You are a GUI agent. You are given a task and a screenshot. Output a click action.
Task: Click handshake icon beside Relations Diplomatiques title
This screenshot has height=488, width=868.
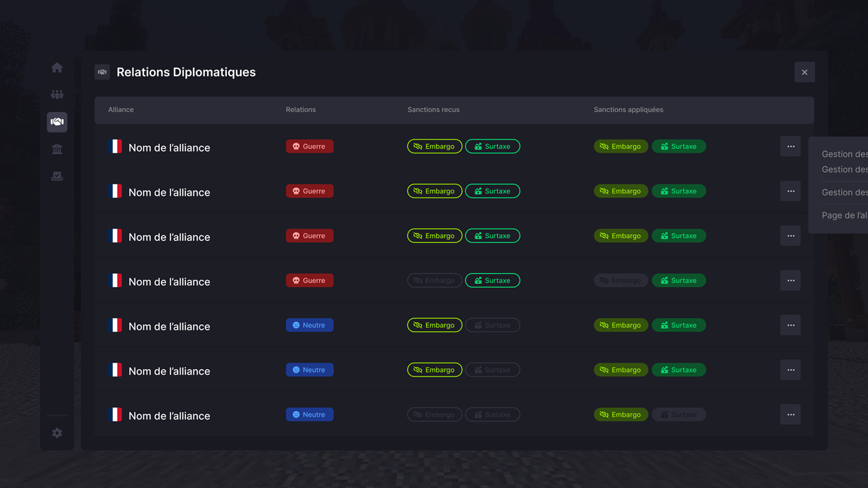[x=102, y=72]
